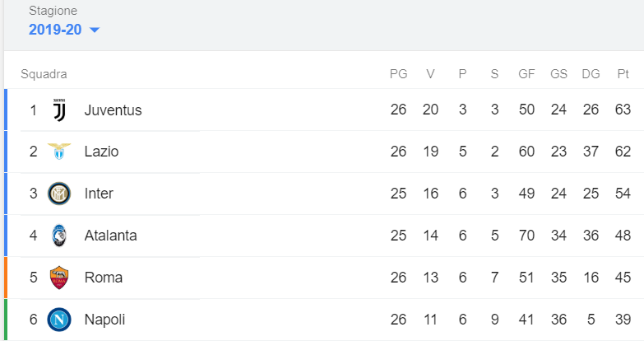Image resolution: width=644 pixels, height=341 pixels.
Task: Click the blue season dropdown arrow
Action: 94,30
